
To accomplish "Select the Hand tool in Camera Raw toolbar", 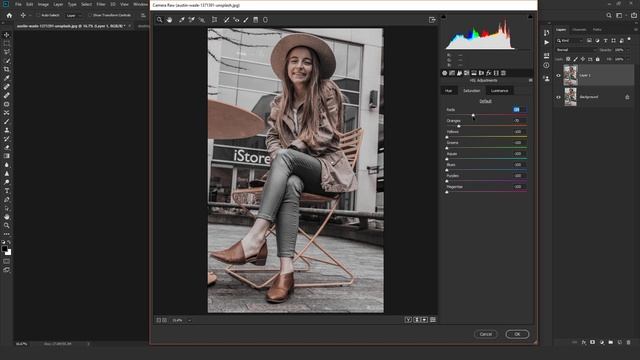I will [x=169, y=20].
